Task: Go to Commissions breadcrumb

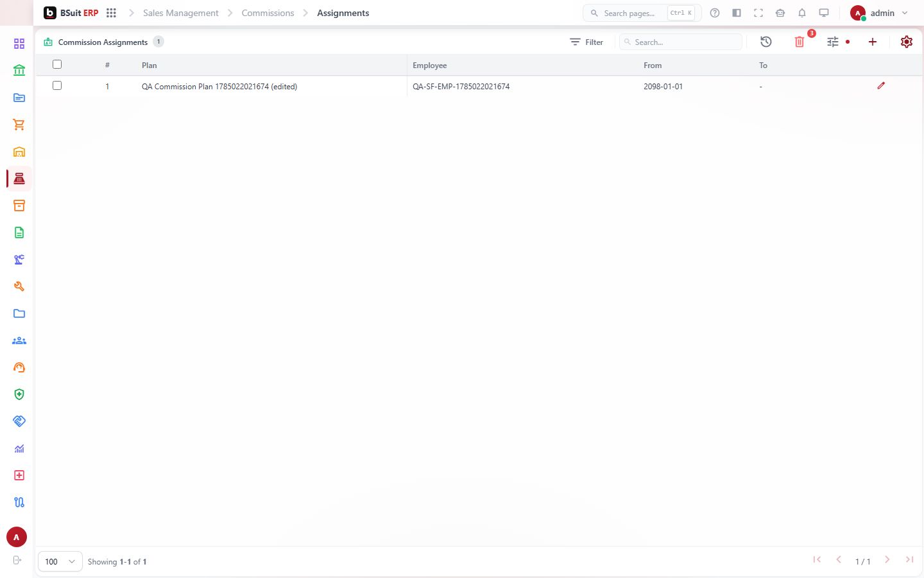Action: pos(268,13)
